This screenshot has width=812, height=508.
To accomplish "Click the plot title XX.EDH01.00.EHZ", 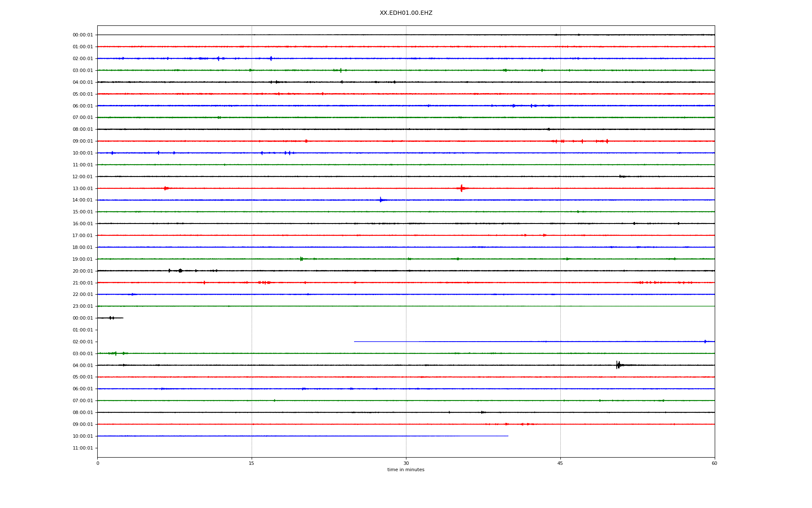I will pos(406,13).
